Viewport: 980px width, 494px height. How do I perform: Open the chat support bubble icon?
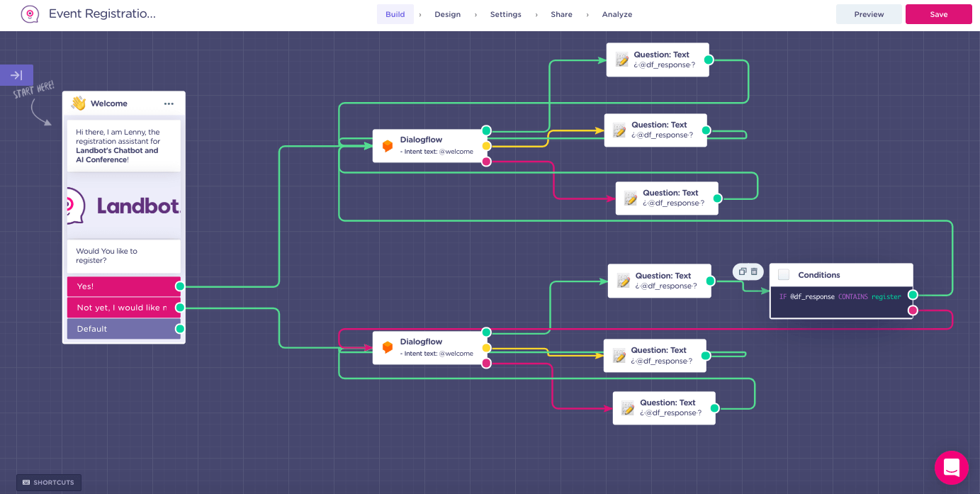click(952, 468)
